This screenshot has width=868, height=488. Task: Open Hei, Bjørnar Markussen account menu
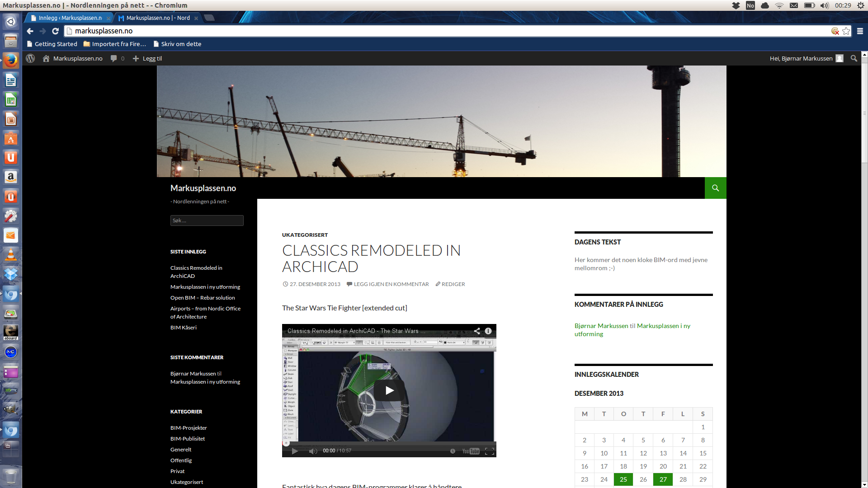point(807,58)
